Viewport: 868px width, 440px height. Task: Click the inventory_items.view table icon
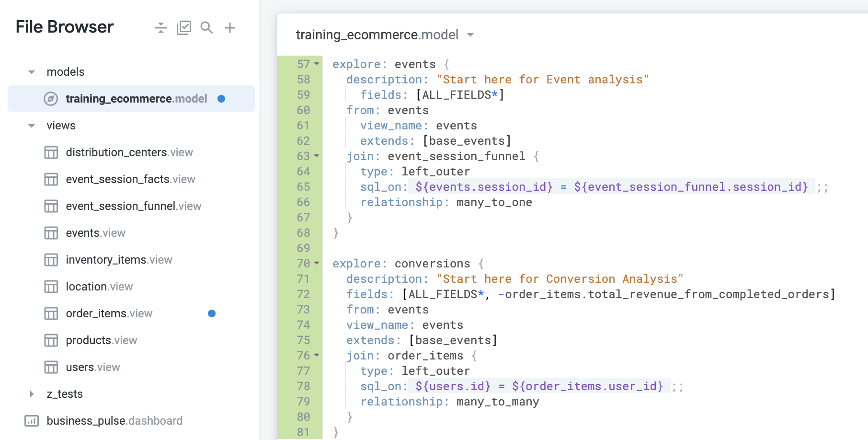click(x=51, y=259)
